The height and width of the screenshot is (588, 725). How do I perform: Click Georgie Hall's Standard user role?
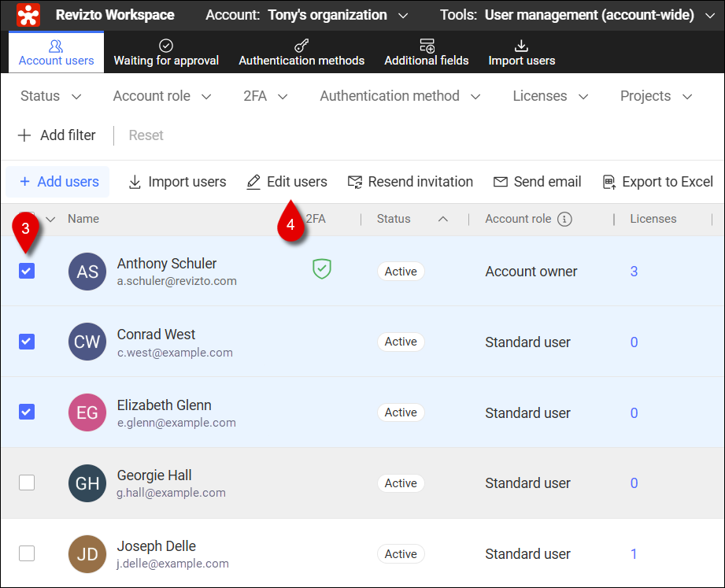527,483
